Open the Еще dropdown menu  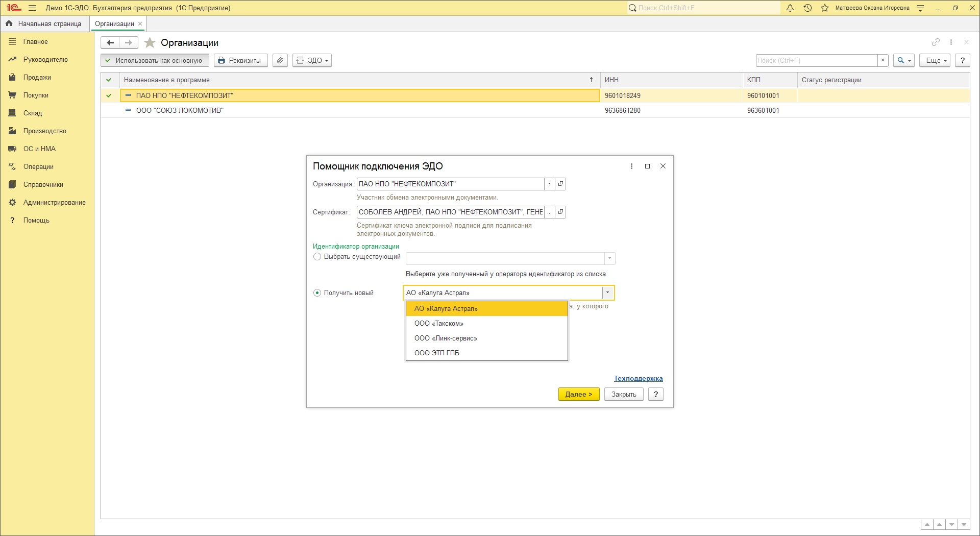click(x=935, y=61)
